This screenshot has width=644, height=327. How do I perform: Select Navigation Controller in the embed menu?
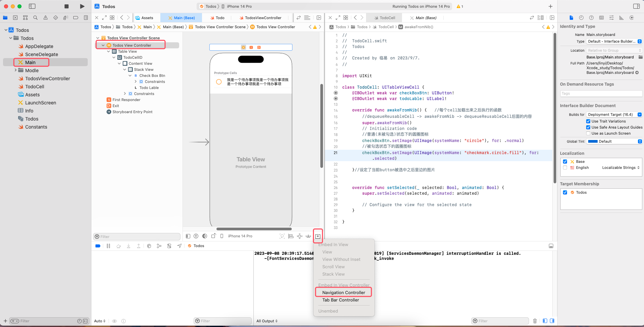pyautogui.click(x=344, y=292)
